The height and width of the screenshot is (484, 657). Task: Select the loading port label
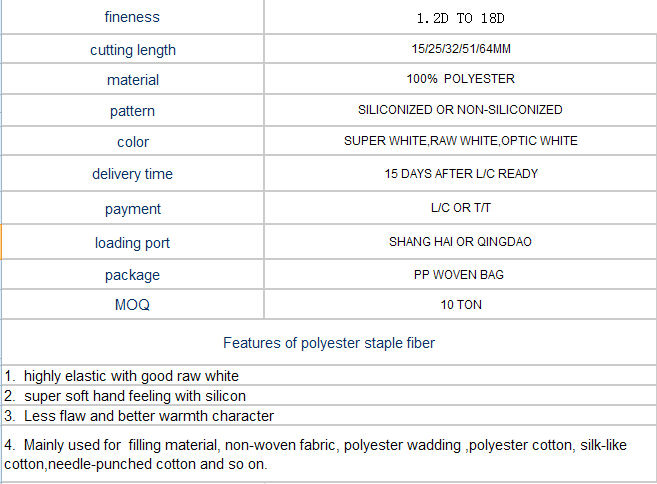pyautogui.click(x=132, y=243)
